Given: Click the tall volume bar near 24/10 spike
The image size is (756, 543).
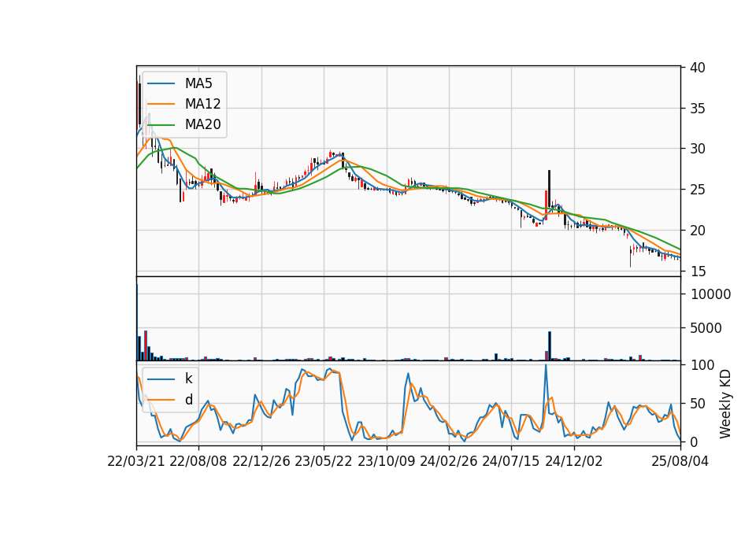Looking at the screenshot, I should point(549,346).
